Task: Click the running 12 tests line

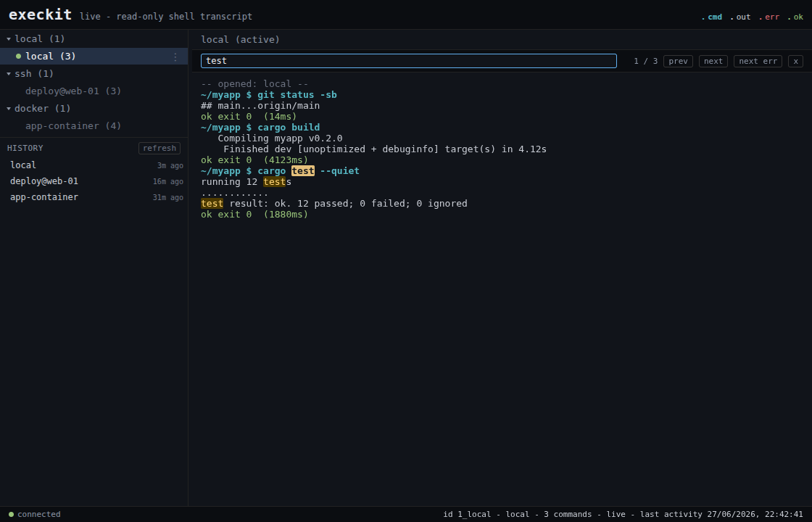Action: 246,182
